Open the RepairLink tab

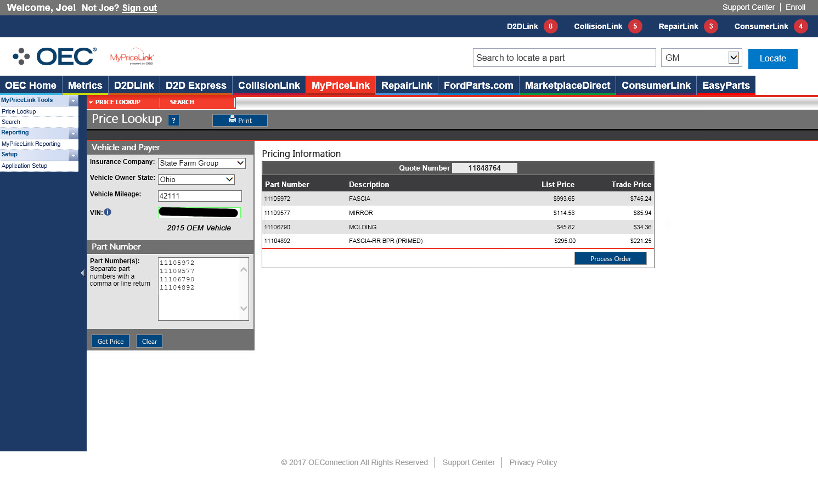point(407,86)
